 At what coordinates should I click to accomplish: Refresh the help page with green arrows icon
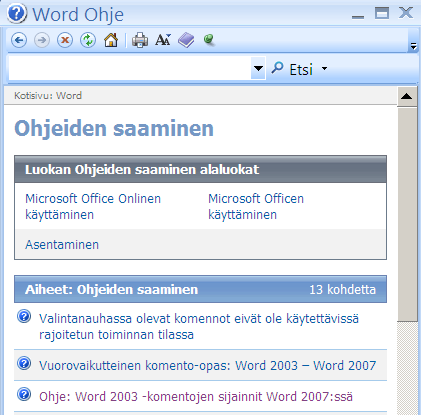(88, 41)
